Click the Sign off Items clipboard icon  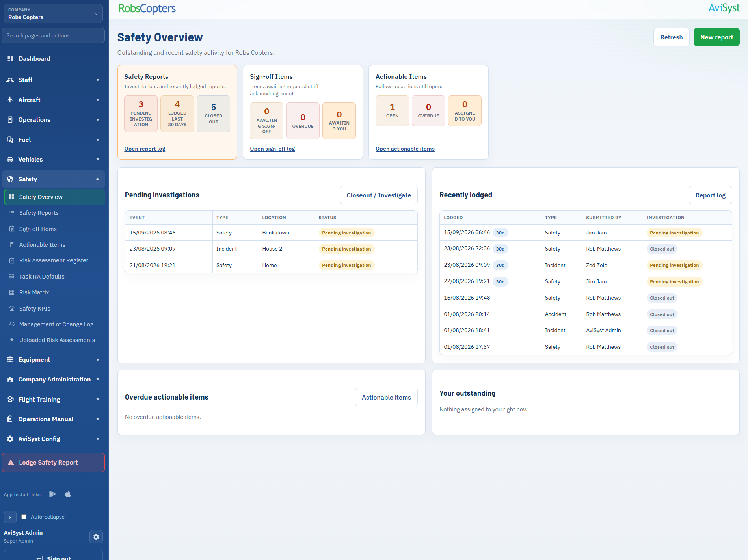pyautogui.click(x=12, y=229)
